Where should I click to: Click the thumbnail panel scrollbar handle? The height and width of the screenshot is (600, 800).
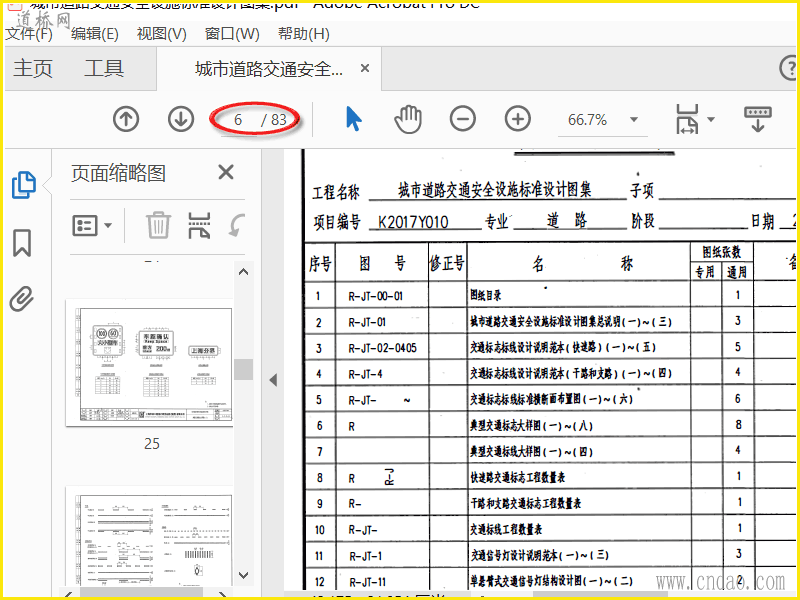point(243,369)
